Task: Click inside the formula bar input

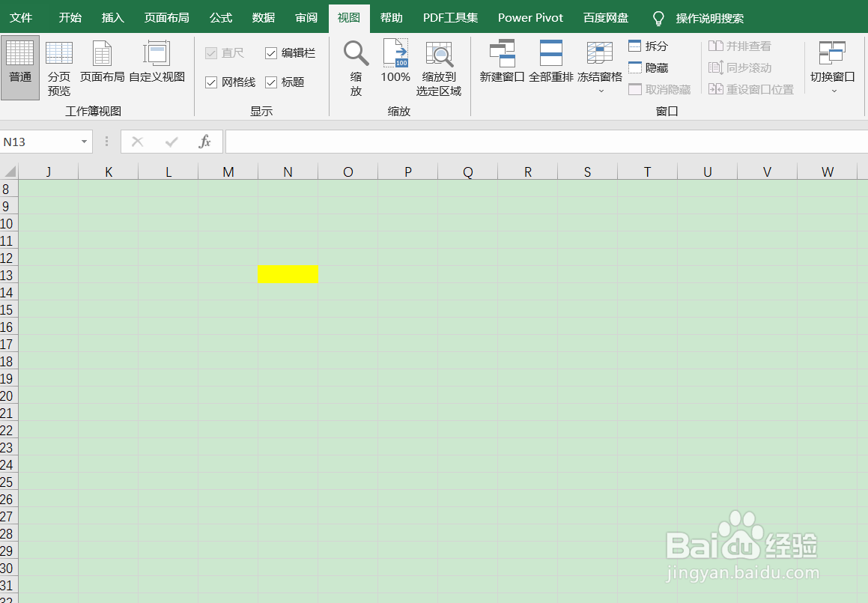Action: 547,142
